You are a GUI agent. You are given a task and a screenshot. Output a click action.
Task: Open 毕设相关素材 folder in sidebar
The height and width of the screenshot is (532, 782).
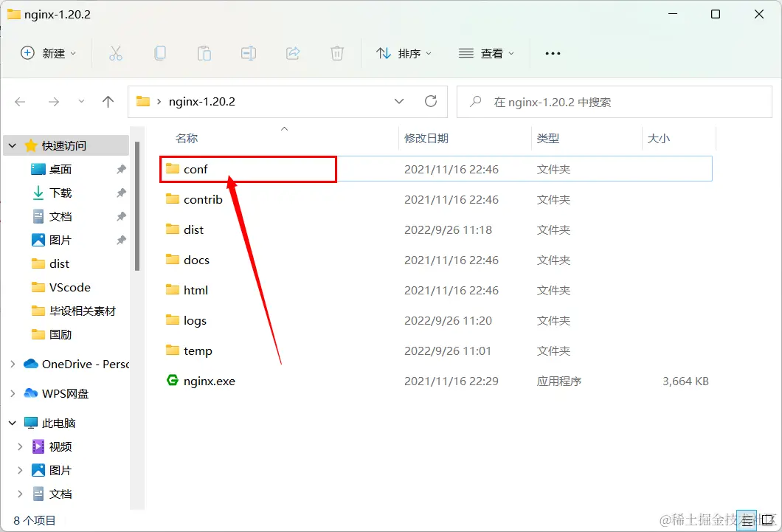(83, 311)
